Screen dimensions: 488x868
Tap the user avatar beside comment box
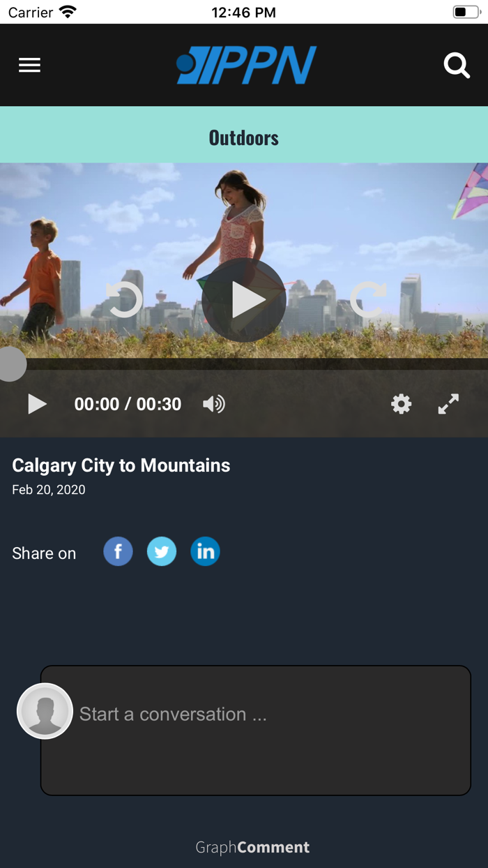point(45,711)
